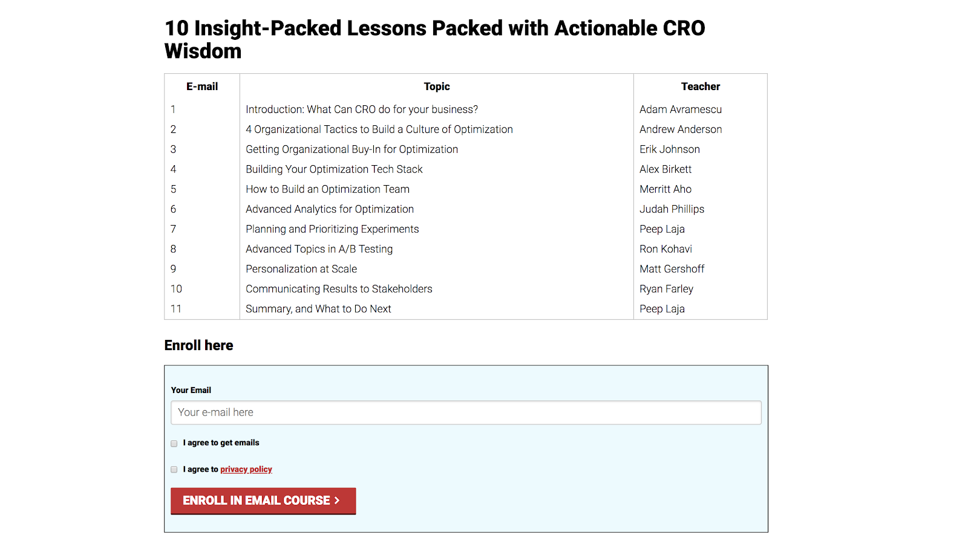The image size is (968, 560).
Task: Click into the 'Your e-mail here' field
Action: (465, 412)
